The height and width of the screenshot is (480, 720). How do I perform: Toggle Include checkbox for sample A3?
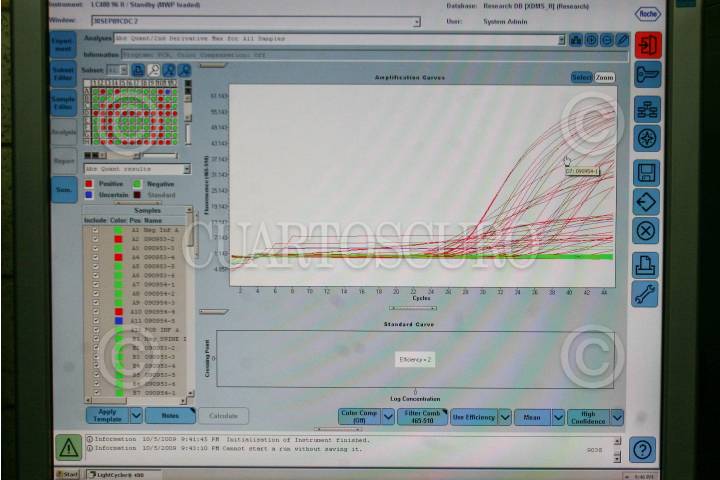pyautogui.click(x=96, y=248)
